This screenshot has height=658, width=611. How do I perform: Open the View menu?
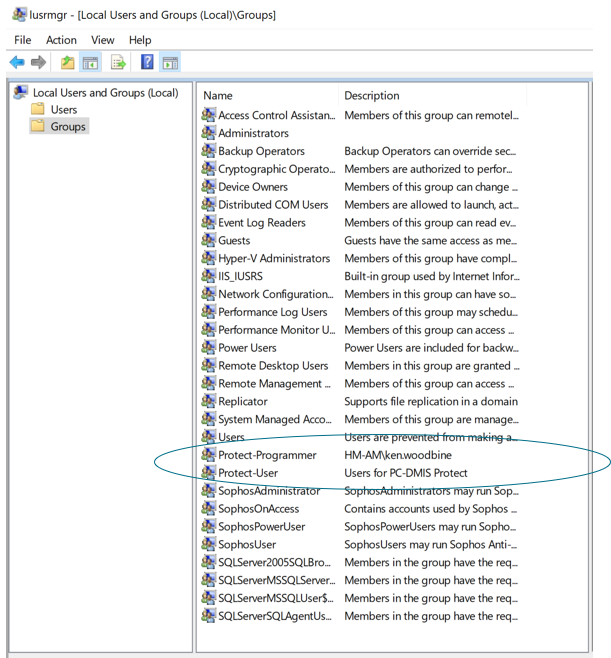tap(103, 40)
